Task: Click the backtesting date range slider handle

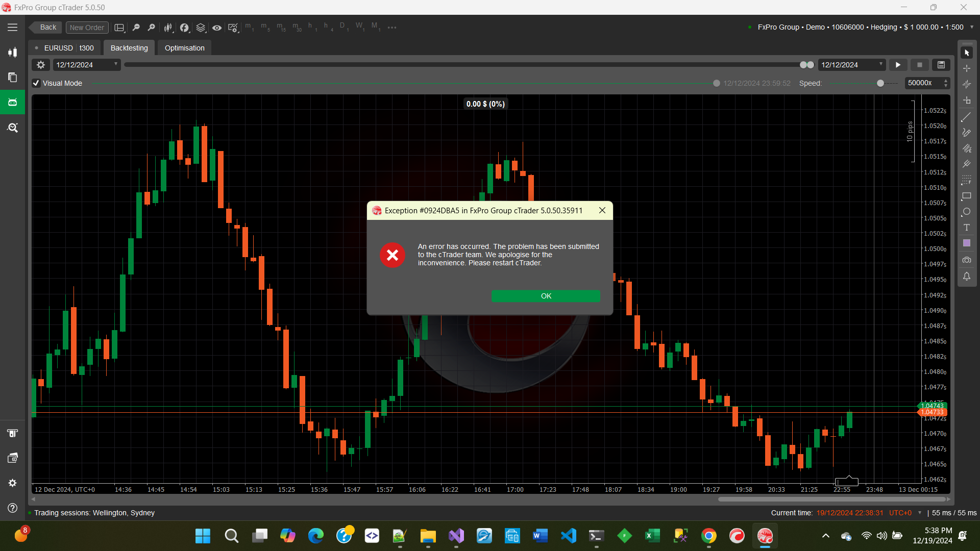Action: (807, 65)
